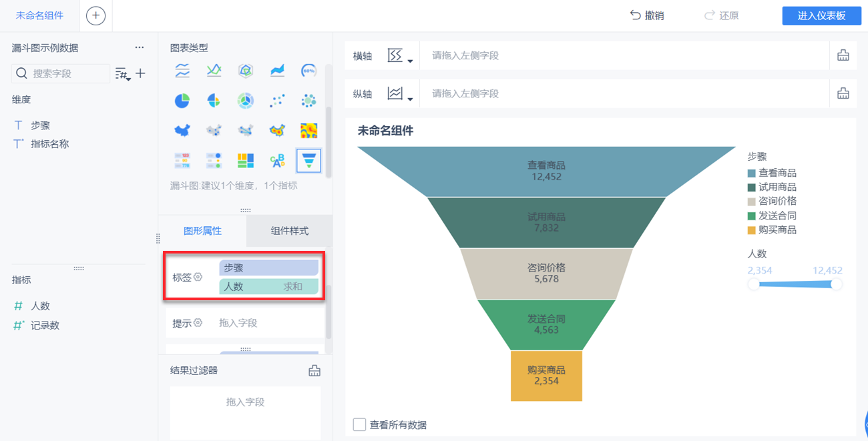The height and width of the screenshot is (441, 868).
Task: Select the color-dot table chart type
Action: [214, 160]
